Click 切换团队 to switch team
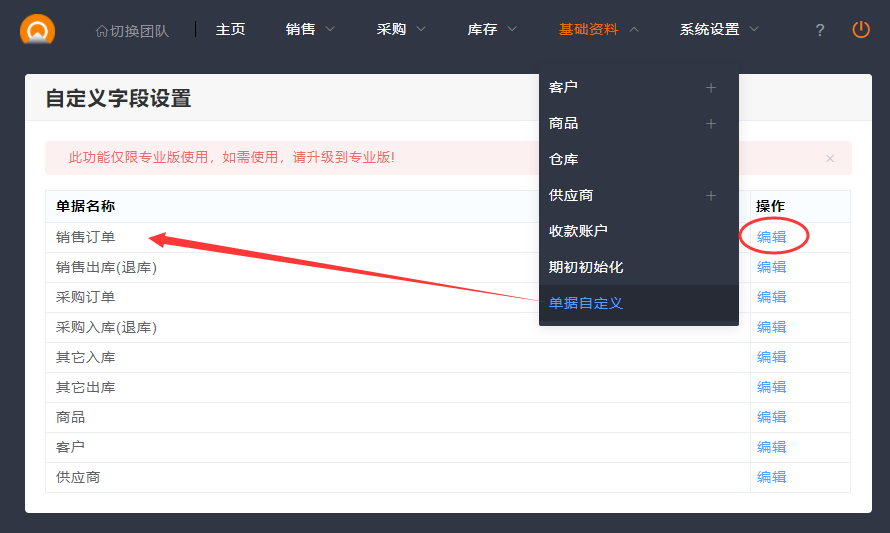This screenshot has width=890, height=533. pyautogui.click(x=132, y=30)
